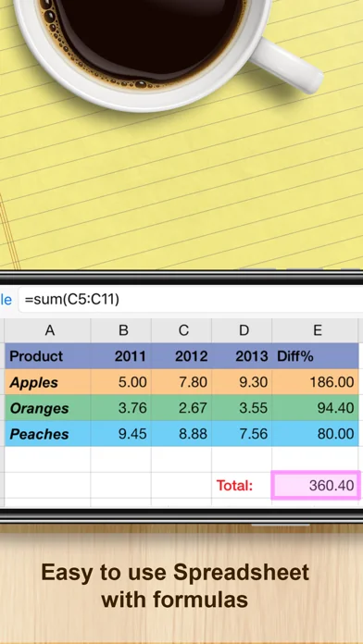
Task: Click the Diff% header cell
Action: (x=316, y=356)
